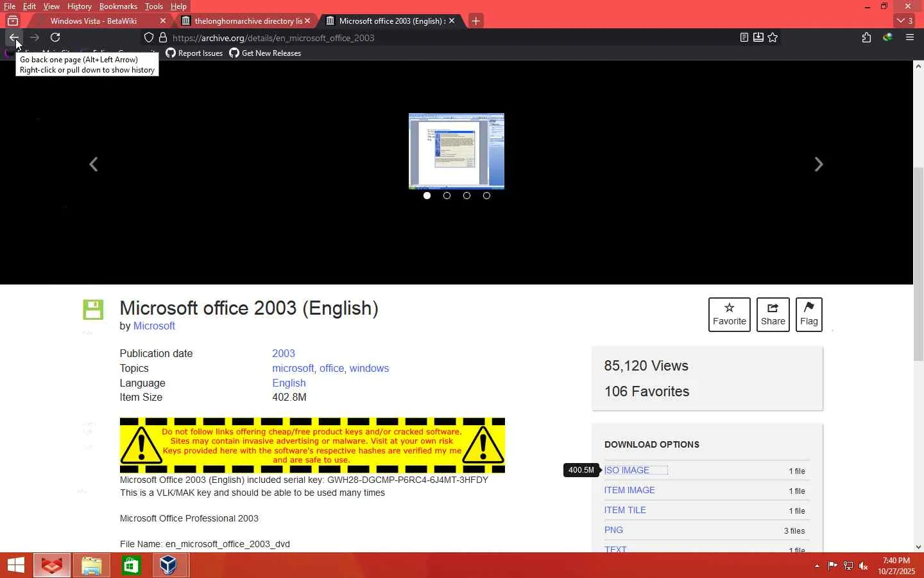Click the page vertical scrollbar thumb

[918, 263]
